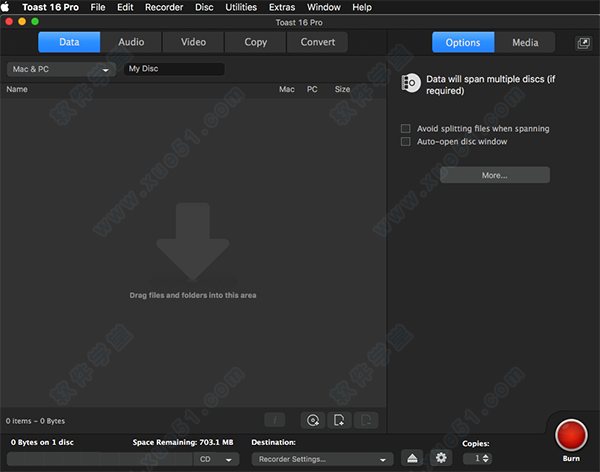Eject the disc with eject icon
Screen dimensions: 600x472
(x=412, y=458)
